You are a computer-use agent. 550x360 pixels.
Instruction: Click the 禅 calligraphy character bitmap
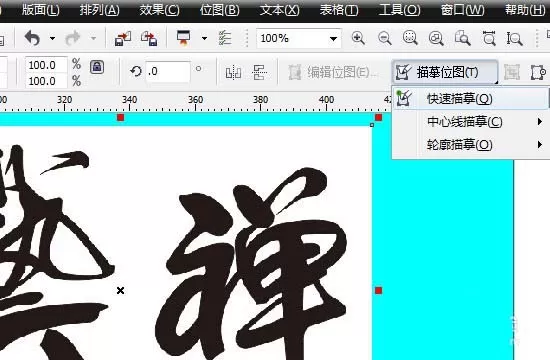(251, 263)
